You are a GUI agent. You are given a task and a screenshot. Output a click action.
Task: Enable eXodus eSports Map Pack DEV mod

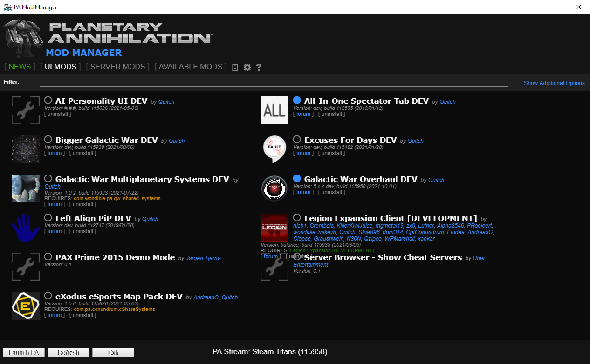pyautogui.click(x=48, y=296)
